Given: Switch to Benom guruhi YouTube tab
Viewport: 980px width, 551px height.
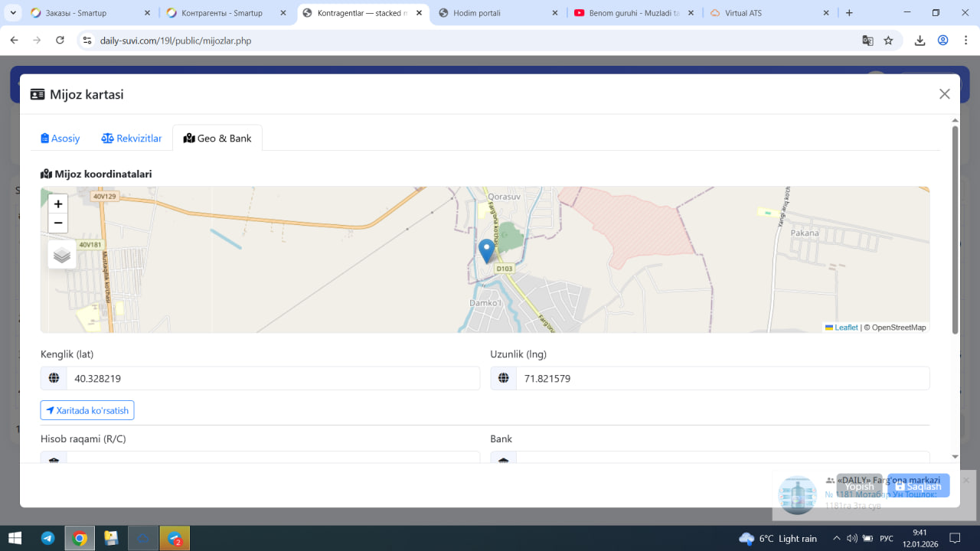Looking at the screenshot, I should [633, 13].
